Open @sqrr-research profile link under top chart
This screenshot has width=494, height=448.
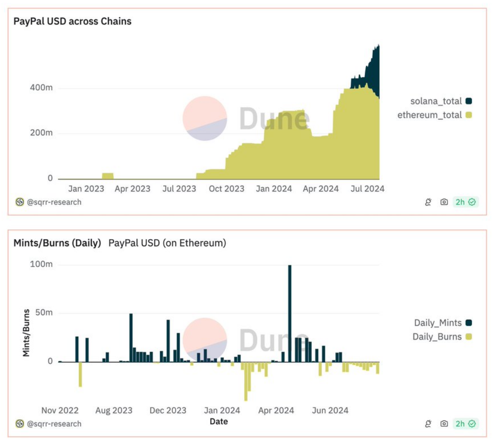pos(54,202)
